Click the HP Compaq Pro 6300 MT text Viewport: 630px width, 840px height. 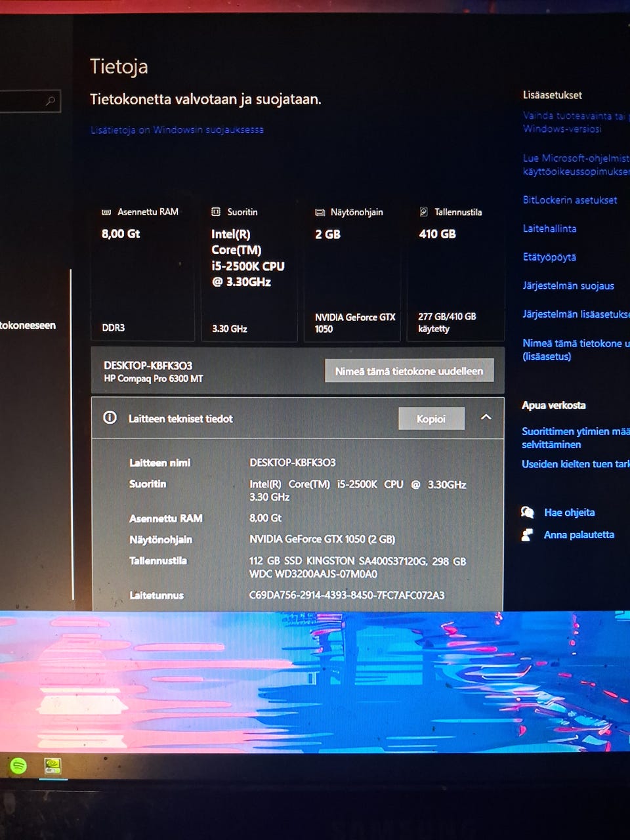coord(153,379)
